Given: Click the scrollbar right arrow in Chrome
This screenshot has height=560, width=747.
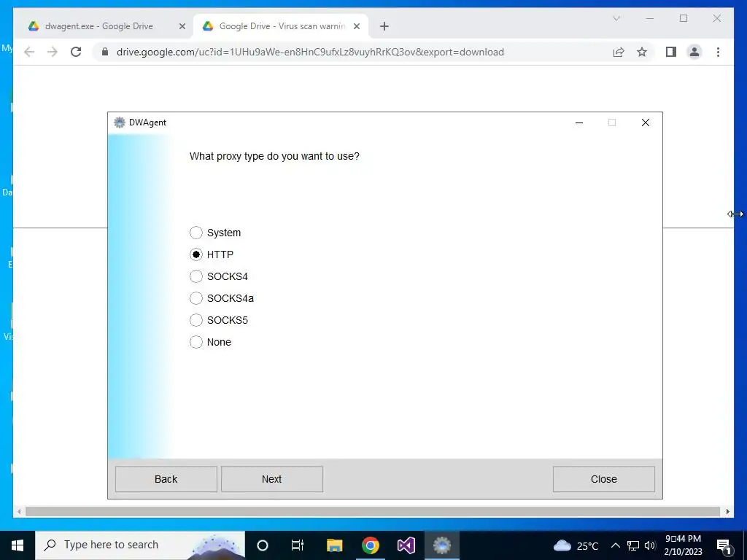Looking at the screenshot, I should point(727,511).
